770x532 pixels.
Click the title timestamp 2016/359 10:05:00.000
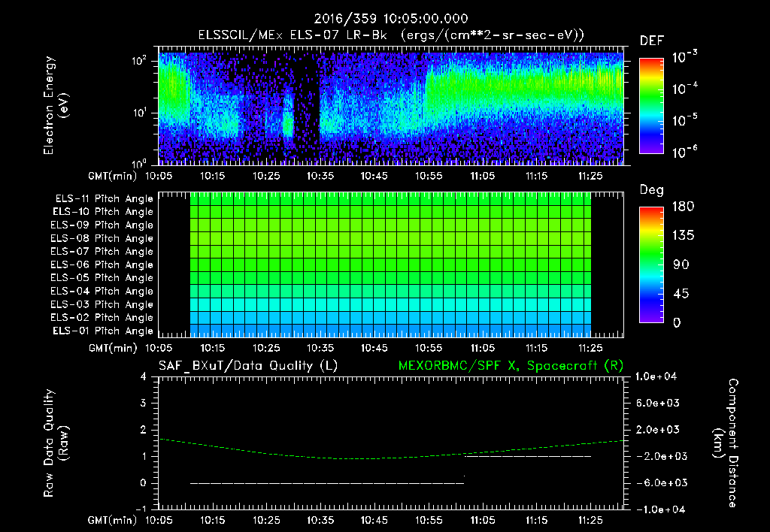[x=391, y=19]
